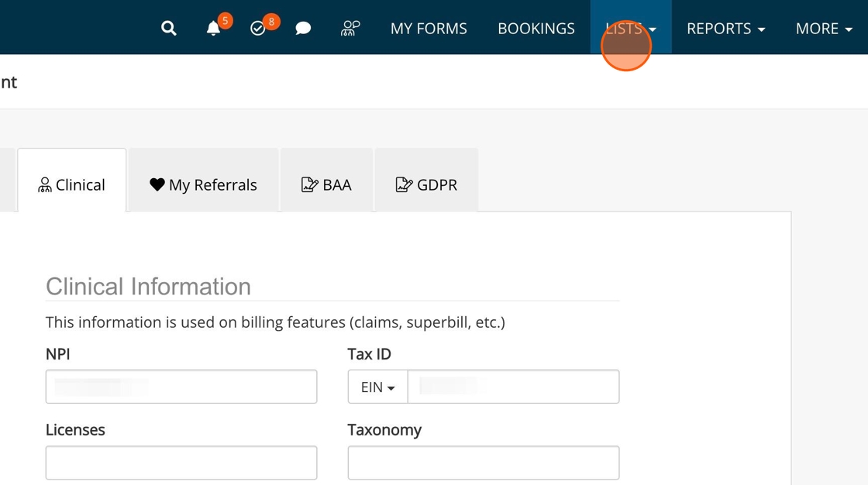
Task: Click into the NPI input field
Action: (181, 387)
